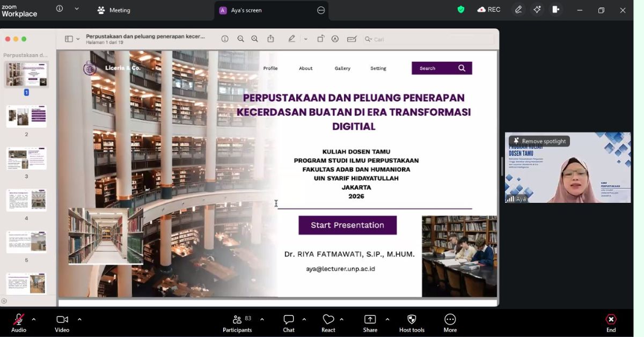644x337 pixels.
Task: Expand React options chevron
Action: [341, 319]
